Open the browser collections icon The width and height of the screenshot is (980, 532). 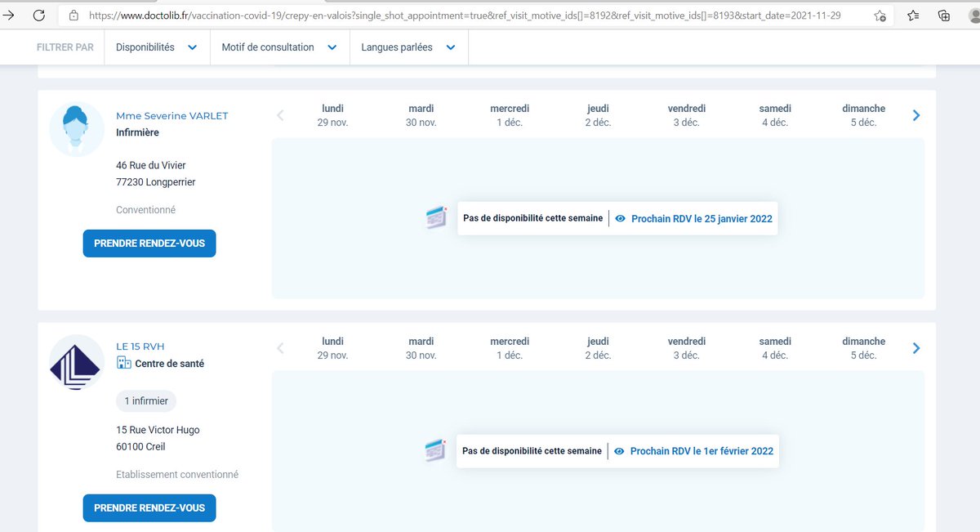(x=944, y=16)
